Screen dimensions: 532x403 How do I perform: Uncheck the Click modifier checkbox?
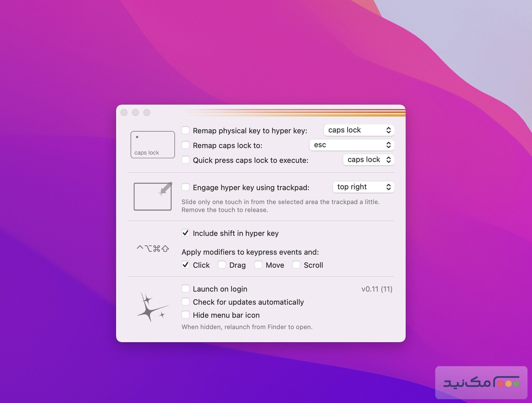[x=185, y=264]
